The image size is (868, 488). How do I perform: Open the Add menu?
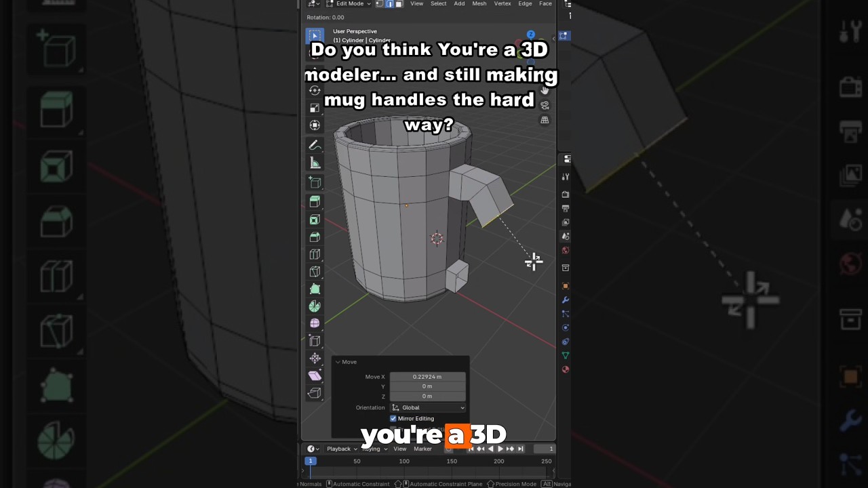click(x=459, y=4)
